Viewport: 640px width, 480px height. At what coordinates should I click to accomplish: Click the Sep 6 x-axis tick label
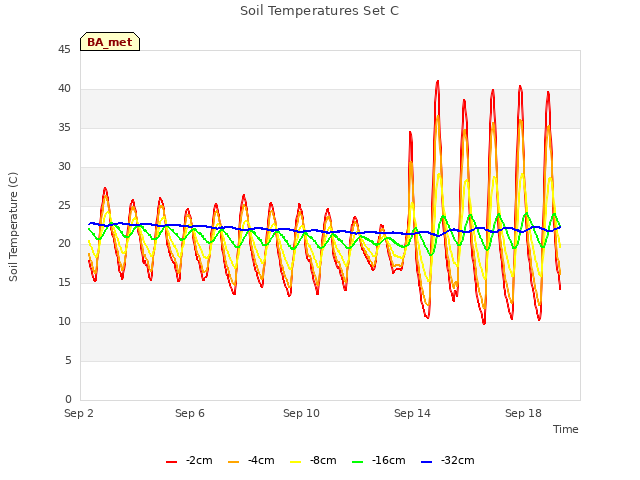point(190,413)
